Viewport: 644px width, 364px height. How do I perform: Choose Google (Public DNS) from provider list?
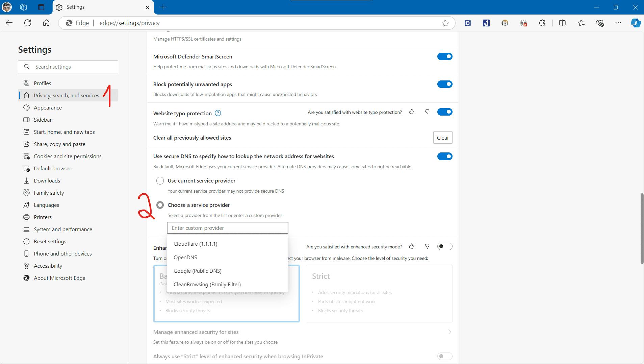click(x=228, y=271)
